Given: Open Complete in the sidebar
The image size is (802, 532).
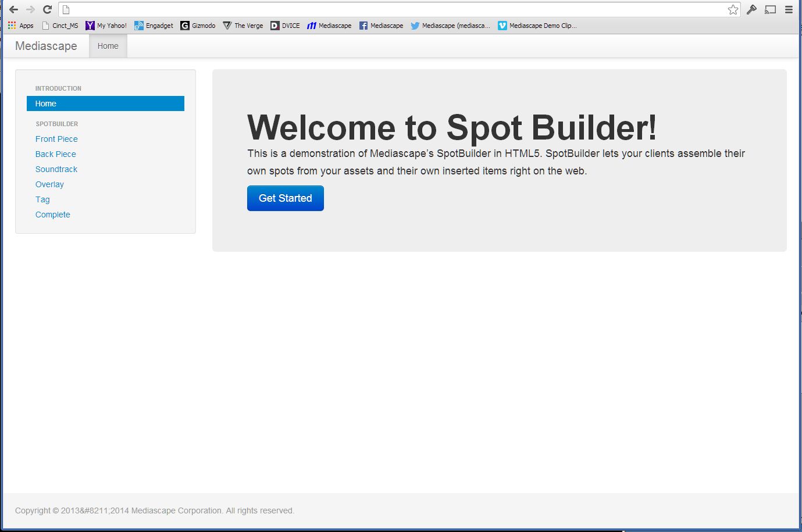Looking at the screenshot, I should click(x=53, y=215).
